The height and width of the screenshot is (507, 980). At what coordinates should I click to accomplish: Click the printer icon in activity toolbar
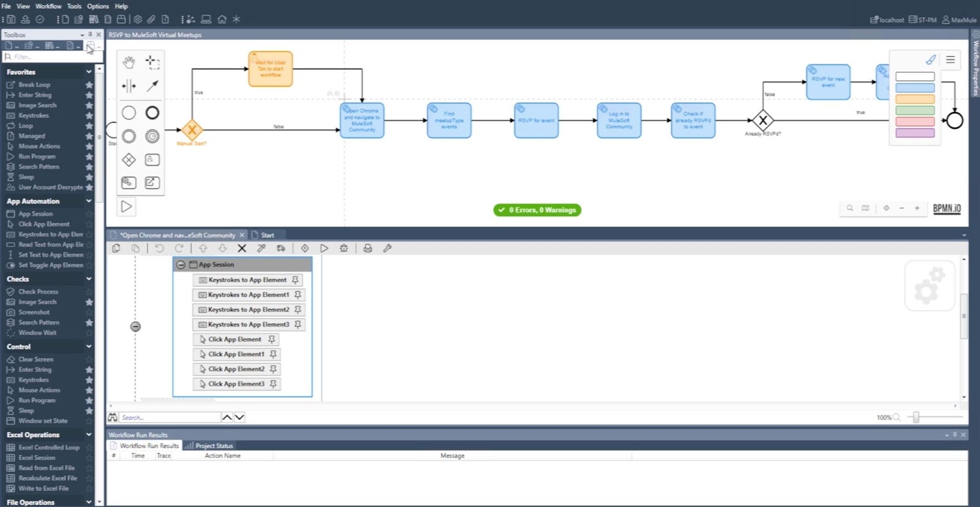[x=367, y=248]
